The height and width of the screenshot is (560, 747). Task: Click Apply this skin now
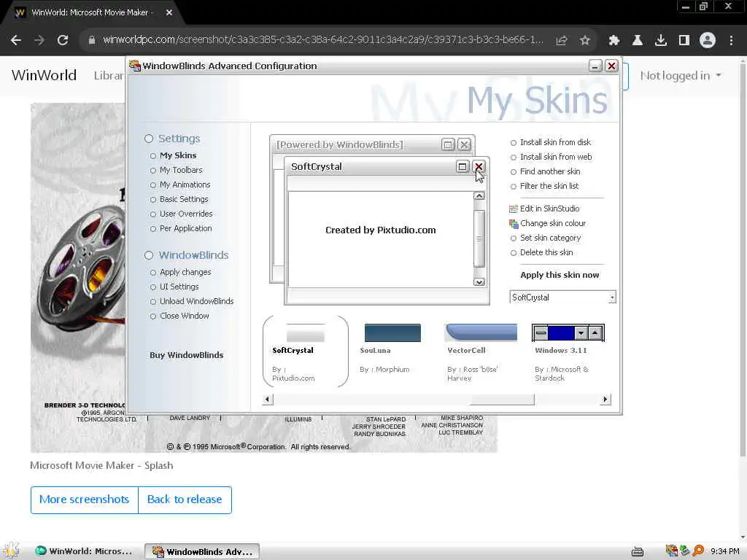560,275
